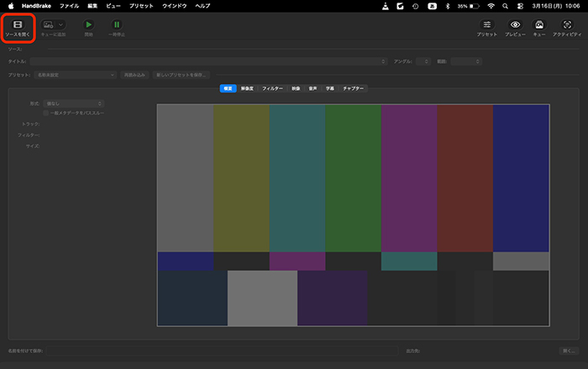Open the Preview (プレビュー) eye icon
Image resolution: width=588 pixels, height=369 pixels.
click(515, 26)
